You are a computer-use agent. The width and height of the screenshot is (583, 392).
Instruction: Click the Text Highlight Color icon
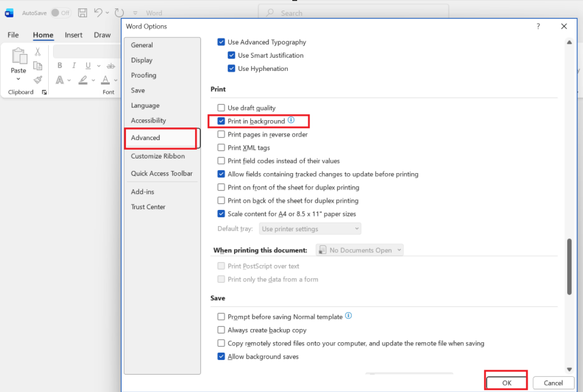(83, 80)
